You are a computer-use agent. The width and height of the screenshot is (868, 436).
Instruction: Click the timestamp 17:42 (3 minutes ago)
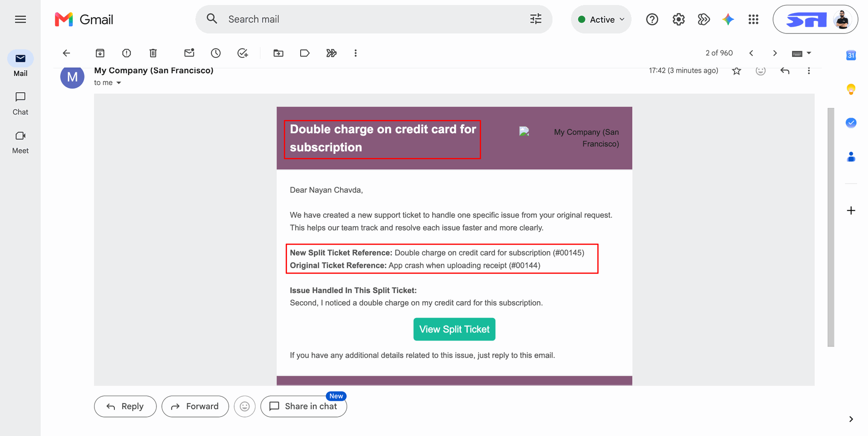pyautogui.click(x=684, y=71)
